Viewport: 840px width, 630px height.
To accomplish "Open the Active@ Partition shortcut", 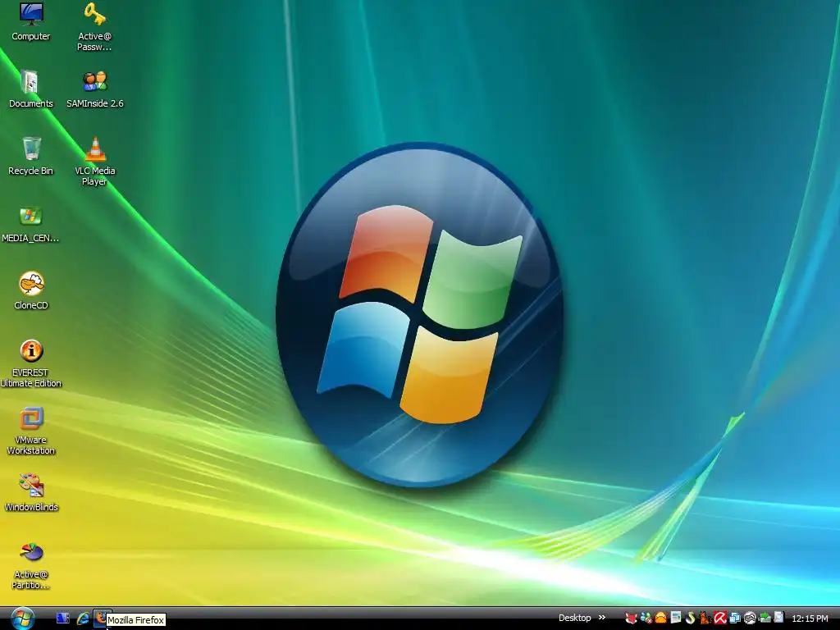I will click(x=30, y=565).
